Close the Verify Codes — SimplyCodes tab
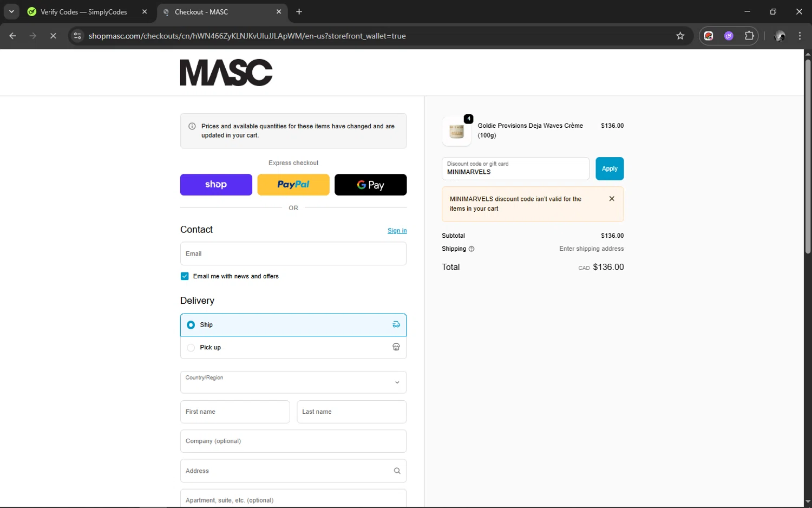Viewport: 812px width, 508px height. (x=145, y=11)
